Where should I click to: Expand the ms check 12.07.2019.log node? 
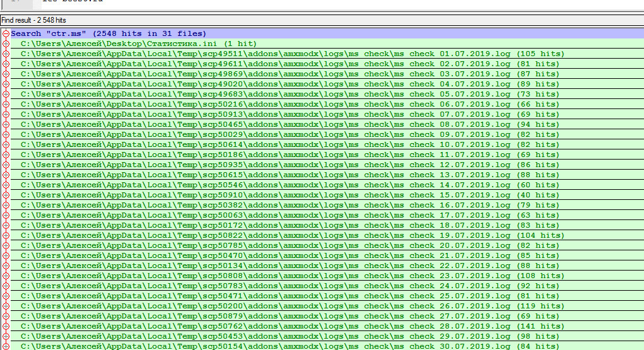pos(6,165)
